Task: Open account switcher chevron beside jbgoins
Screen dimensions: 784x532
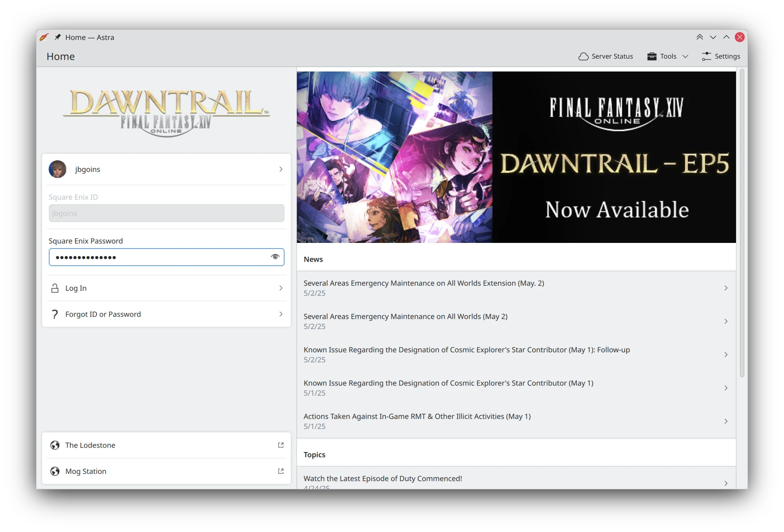Action: [281, 169]
